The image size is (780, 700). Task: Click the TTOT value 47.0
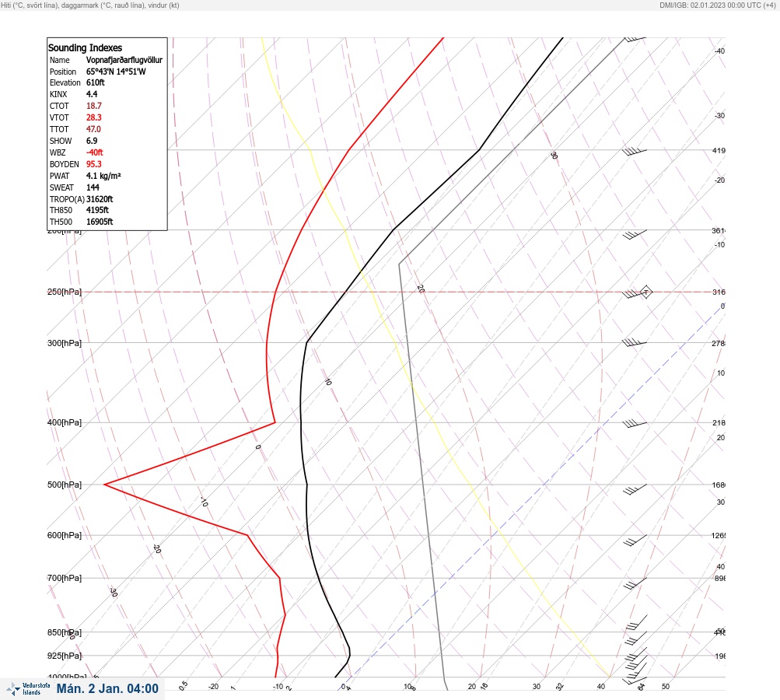click(x=93, y=129)
